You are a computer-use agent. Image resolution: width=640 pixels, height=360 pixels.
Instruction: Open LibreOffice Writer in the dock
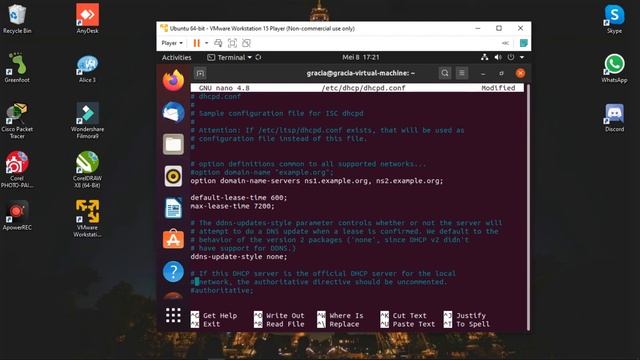(173, 208)
